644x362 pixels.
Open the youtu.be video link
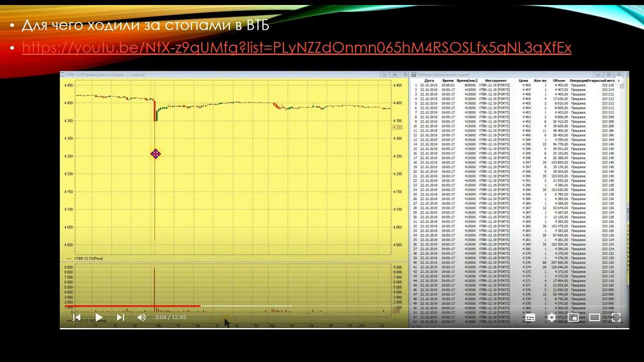pos(296,48)
